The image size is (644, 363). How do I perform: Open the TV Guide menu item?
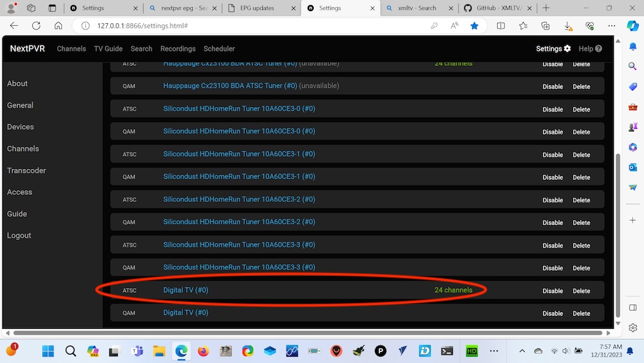pos(108,48)
